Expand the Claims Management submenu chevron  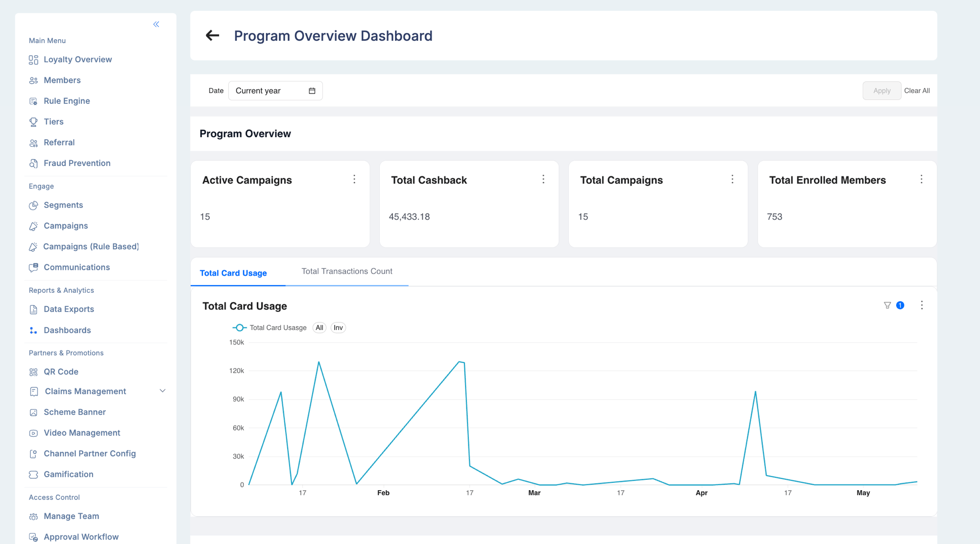(163, 391)
